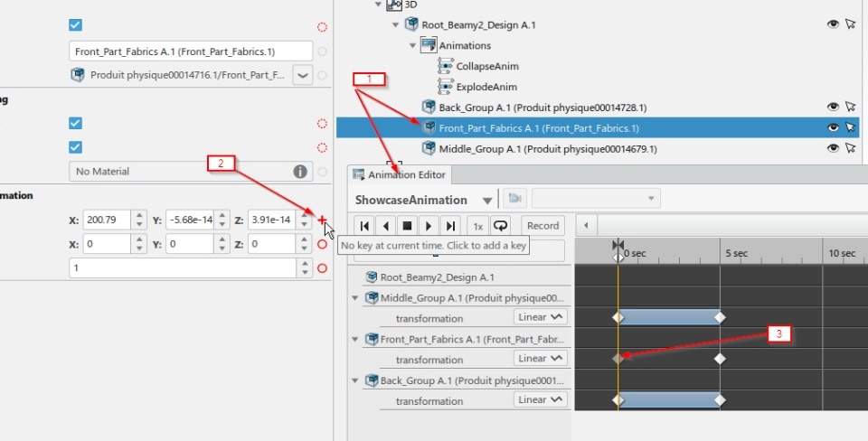Add scale key via red circle
This screenshot has width=868, height=441.
click(x=322, y=268)
